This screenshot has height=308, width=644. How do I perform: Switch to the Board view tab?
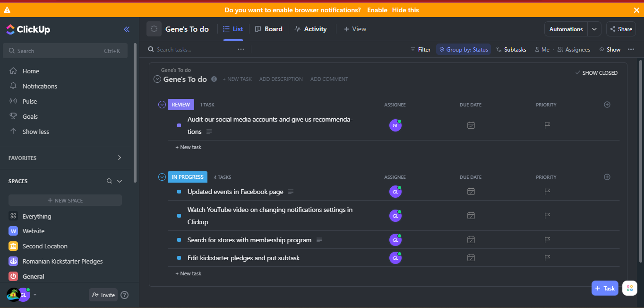point(268,29)
